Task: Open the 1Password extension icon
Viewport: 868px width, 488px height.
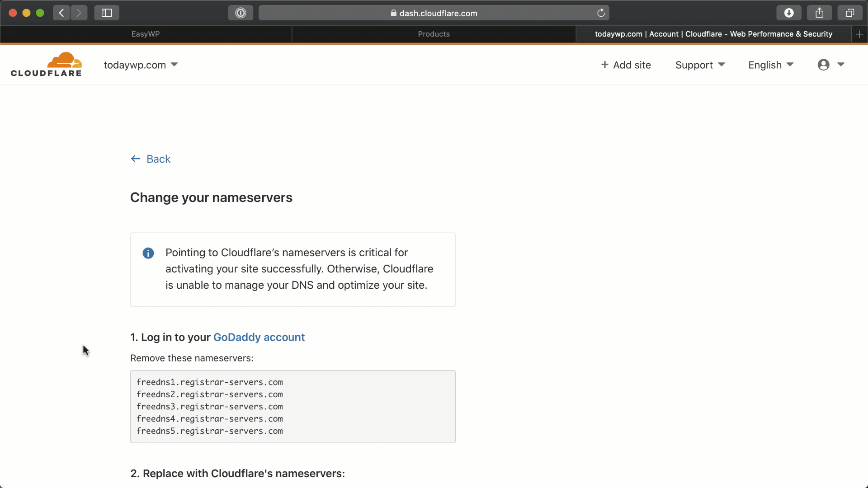Action: pos(241,13)
